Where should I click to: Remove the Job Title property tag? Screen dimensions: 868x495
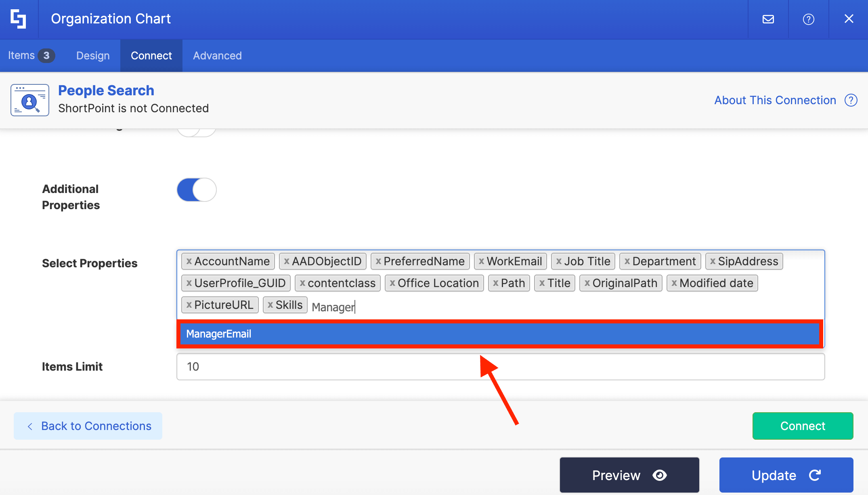(559, 261)
